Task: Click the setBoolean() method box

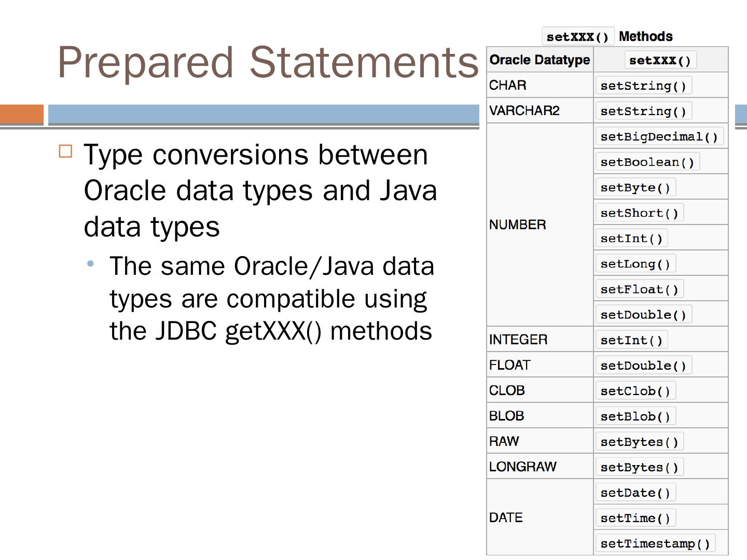Action: 647,162
